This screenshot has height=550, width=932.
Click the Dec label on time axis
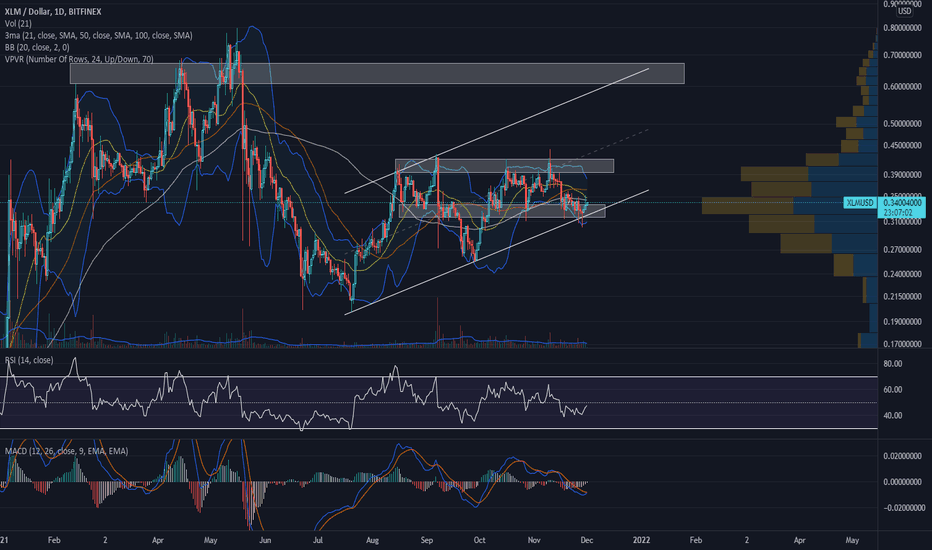point(586,540)
